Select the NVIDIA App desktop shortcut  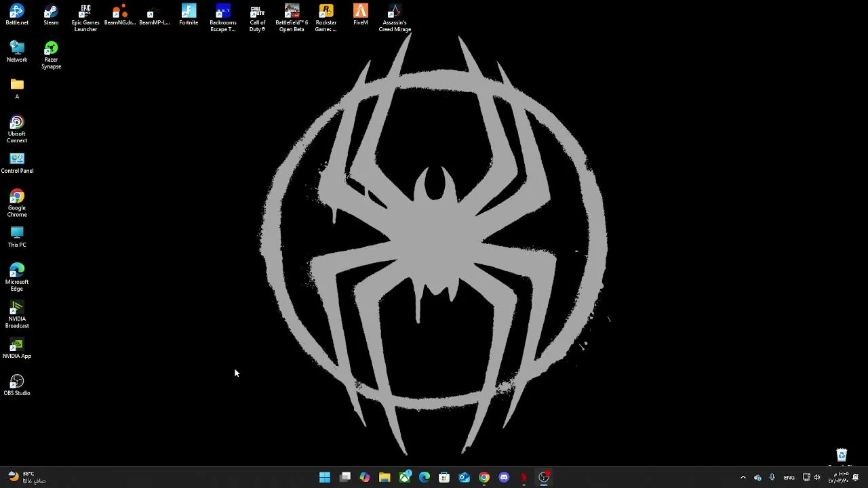(17, 348)
